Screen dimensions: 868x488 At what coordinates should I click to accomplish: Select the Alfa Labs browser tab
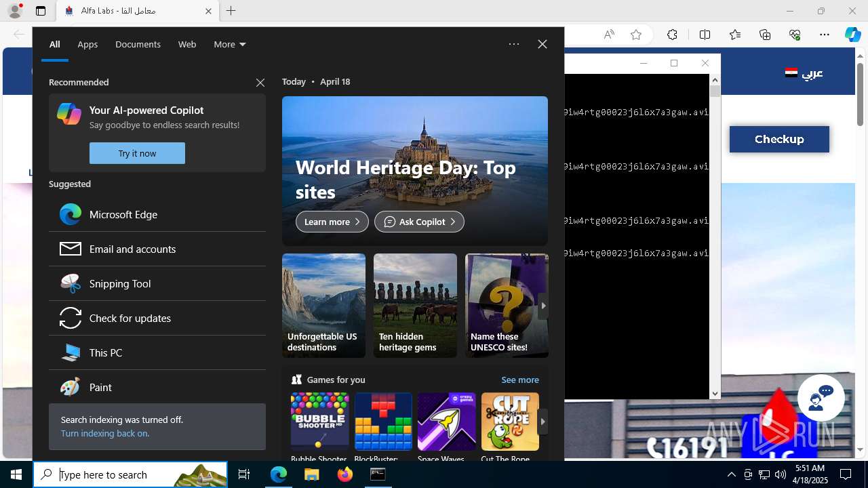click(x=138, y=11)
